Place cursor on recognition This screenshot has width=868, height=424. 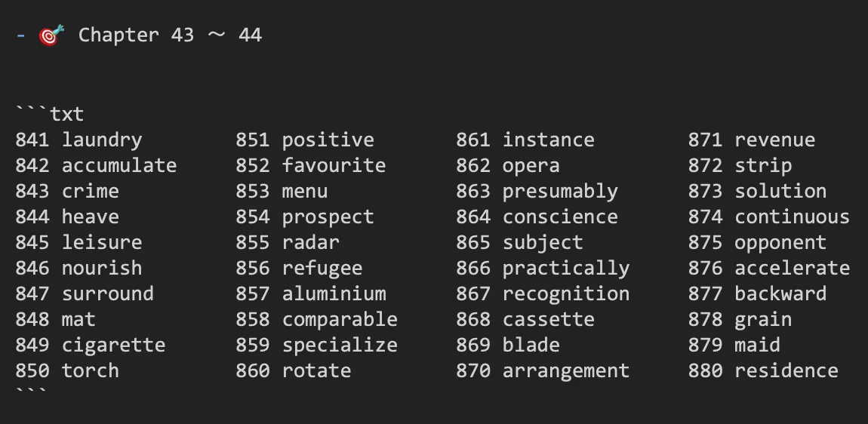[x=566, y=293]
